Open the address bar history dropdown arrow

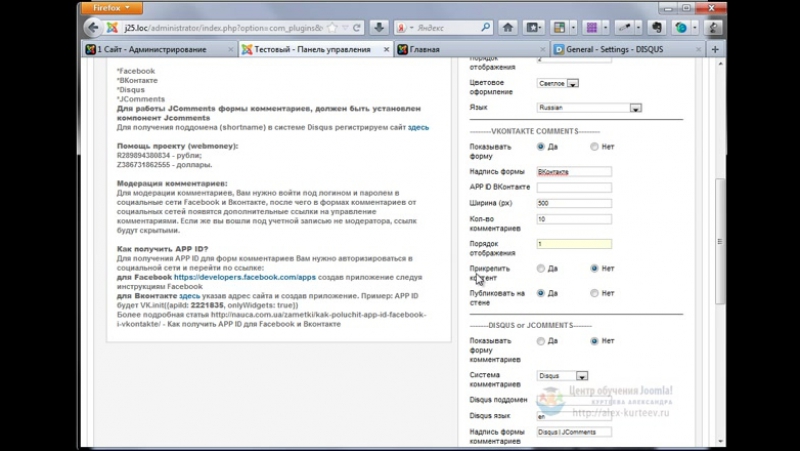(345, 28)
